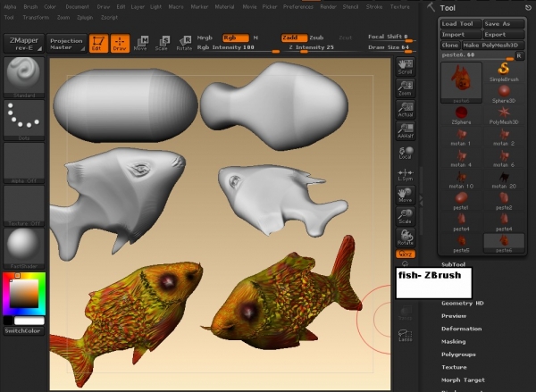This screenshot has height=392, width=536.
Task: Click the Export button
Action: tap(504, 35)
